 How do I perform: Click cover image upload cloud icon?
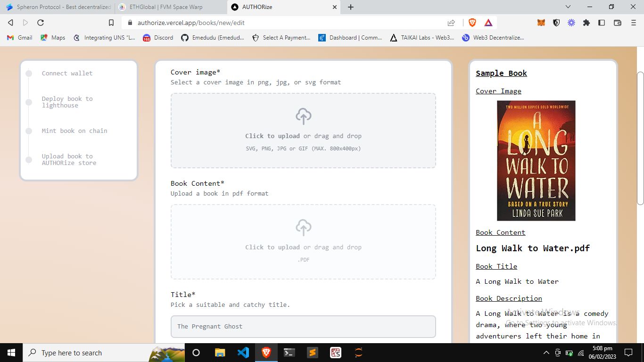pos(303,116)
